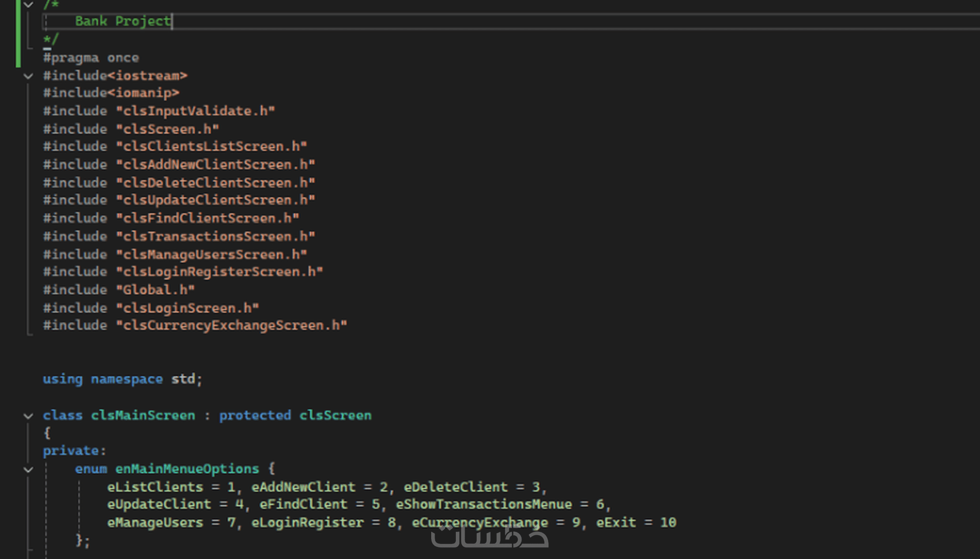
Task: Click the clsMainScreen class name
Action: 143,416
